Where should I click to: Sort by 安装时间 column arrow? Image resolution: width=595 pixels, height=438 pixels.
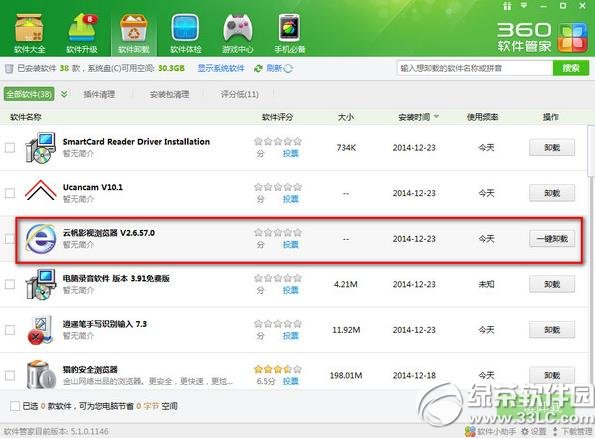tap(436, 117)
